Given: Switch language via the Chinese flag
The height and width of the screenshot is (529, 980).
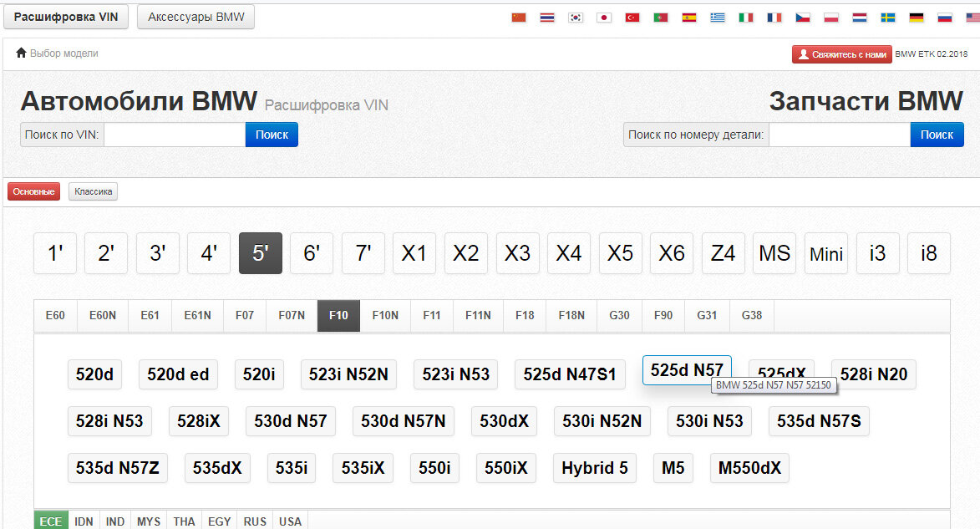Looking at the screenshot, I should (519, 18).
